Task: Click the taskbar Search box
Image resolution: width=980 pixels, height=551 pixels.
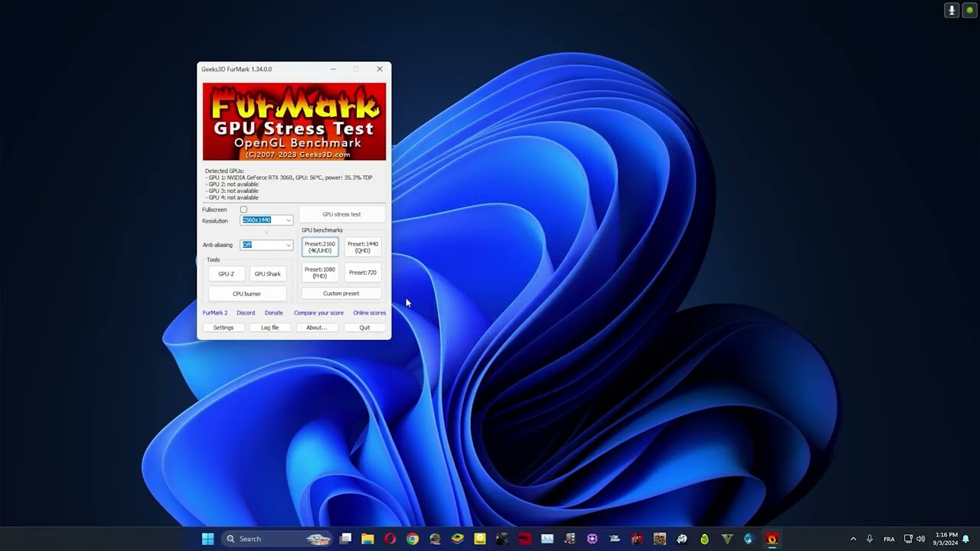Action: click(278, 539)
